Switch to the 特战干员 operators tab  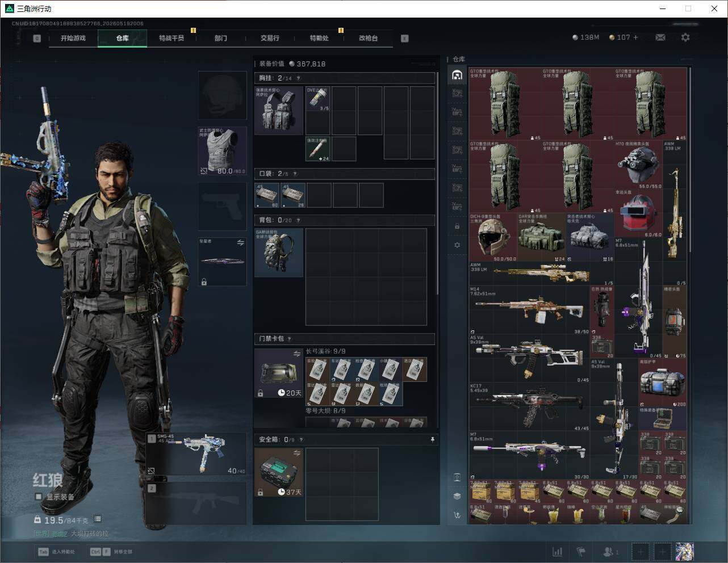coord(171,38)
